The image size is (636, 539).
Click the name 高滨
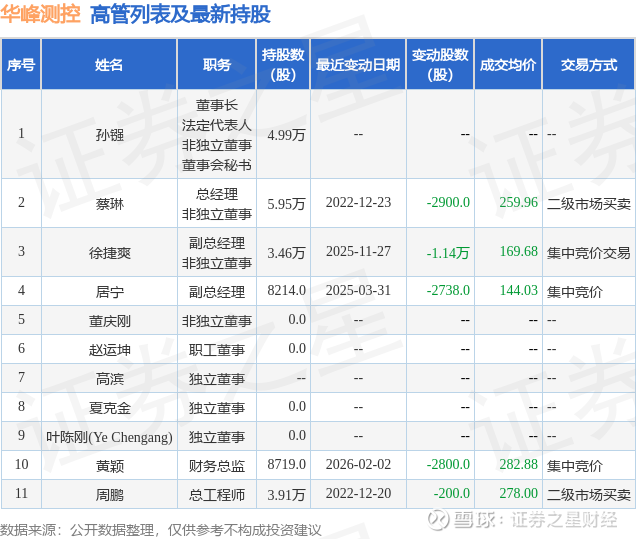tap(110, 379)
